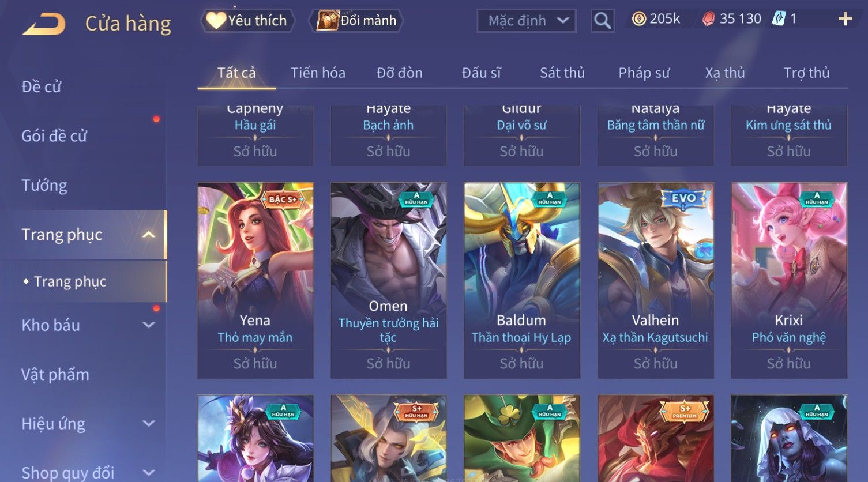Open the Vật phẩm sidebar item
The image size is (868, 482).
(55, 375)
